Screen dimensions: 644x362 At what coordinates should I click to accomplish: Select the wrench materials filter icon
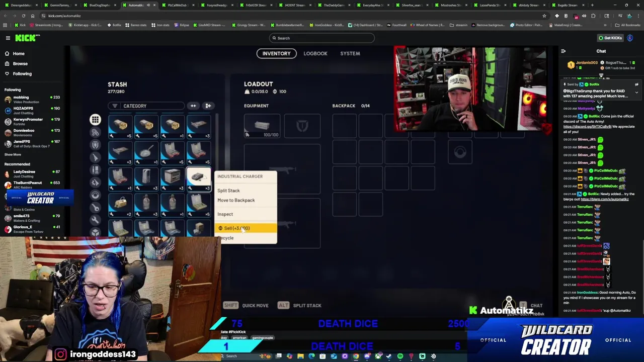point(95,220)
